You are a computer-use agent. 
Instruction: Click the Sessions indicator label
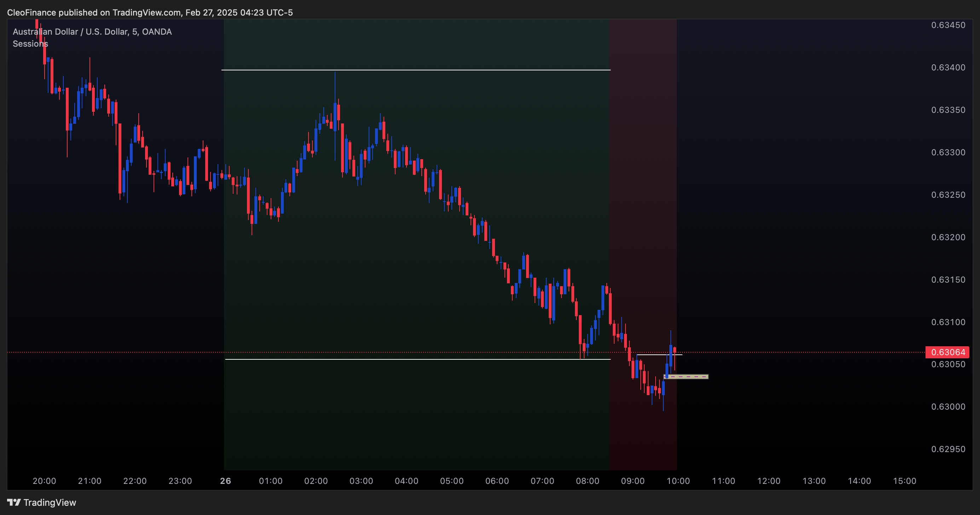click(30, 44)
